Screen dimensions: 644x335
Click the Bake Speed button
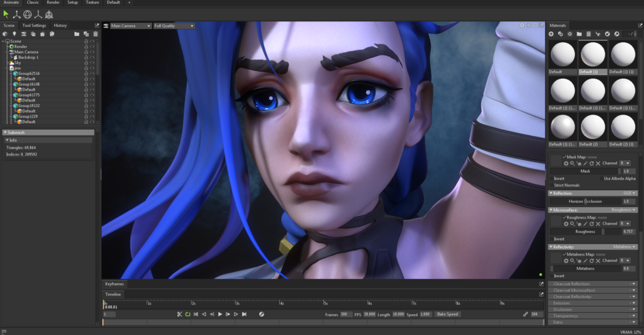[447, 314]
